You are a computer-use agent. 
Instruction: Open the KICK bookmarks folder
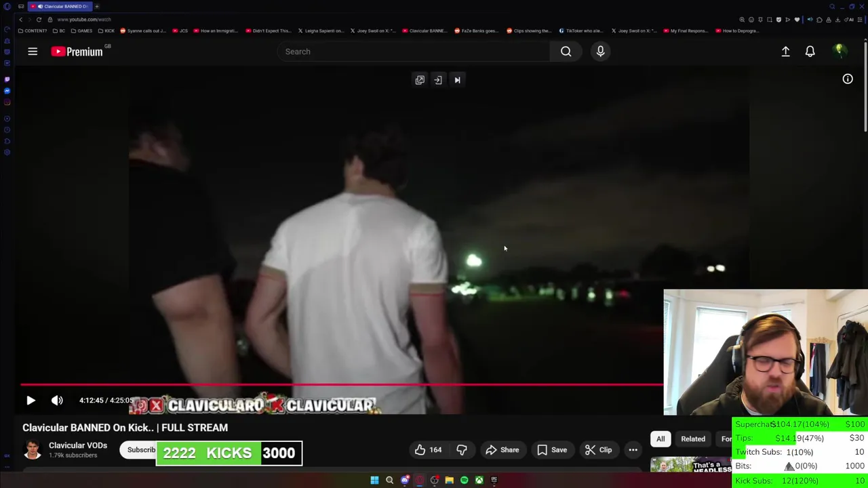coord(106,30)
